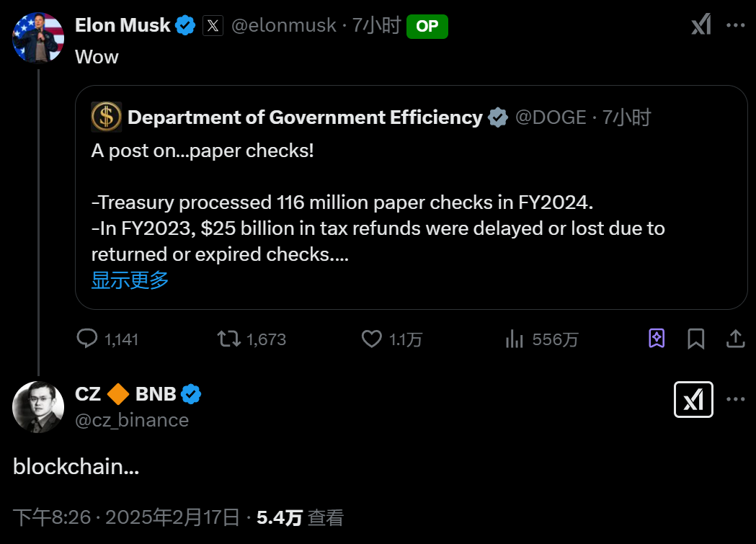The image size is (756, 544).
Task: Click the reply comment icon
Action: point(88,339)
